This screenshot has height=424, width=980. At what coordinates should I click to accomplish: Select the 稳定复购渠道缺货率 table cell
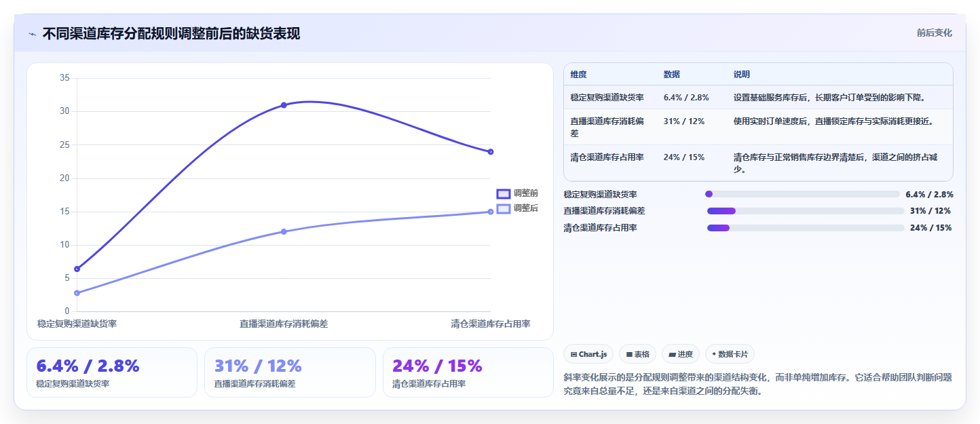tap(607, 97)
